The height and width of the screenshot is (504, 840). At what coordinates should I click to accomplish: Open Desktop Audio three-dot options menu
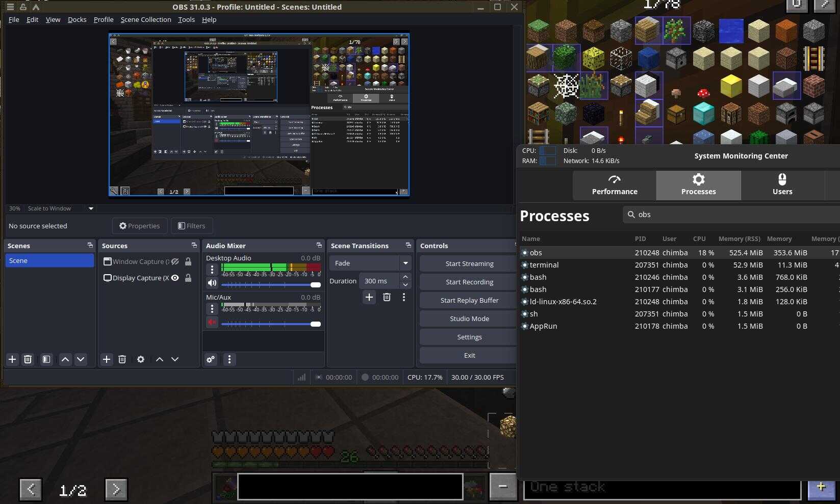pos(212,269)
